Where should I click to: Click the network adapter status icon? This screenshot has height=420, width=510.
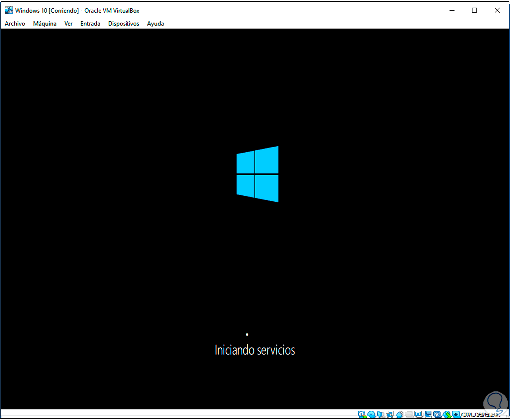pyautogui.click(x=390, y=414)
